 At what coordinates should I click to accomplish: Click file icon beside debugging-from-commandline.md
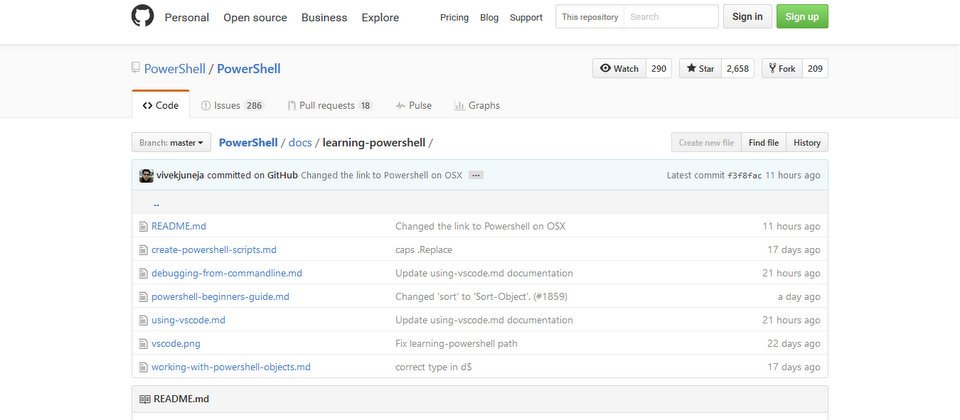coord(143,273)
